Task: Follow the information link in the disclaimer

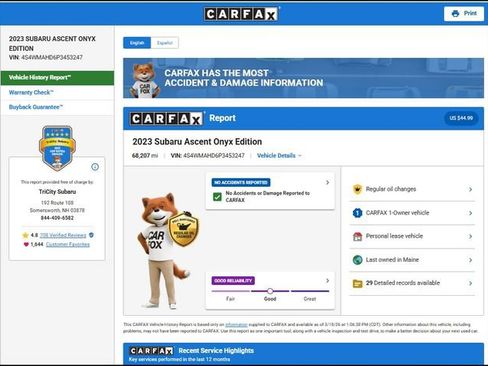Action: pyautogui.click(x=236, y=325)
